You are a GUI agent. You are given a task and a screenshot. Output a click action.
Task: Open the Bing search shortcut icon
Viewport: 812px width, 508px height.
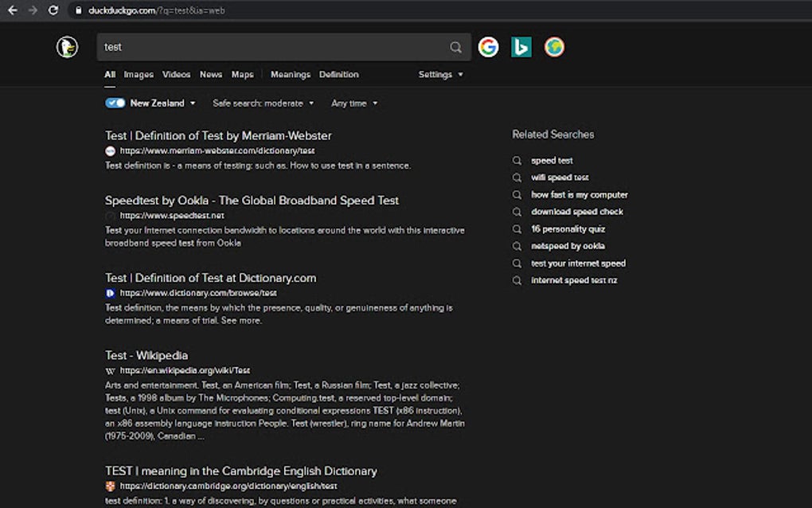pyautogui.click(x=521, y=47)
